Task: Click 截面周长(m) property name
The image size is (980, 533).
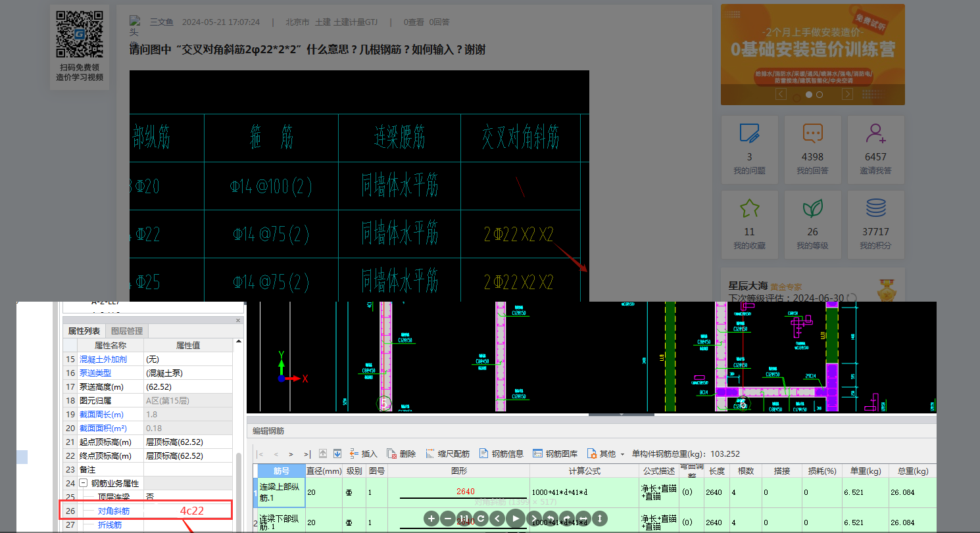Action: (101, 414)
